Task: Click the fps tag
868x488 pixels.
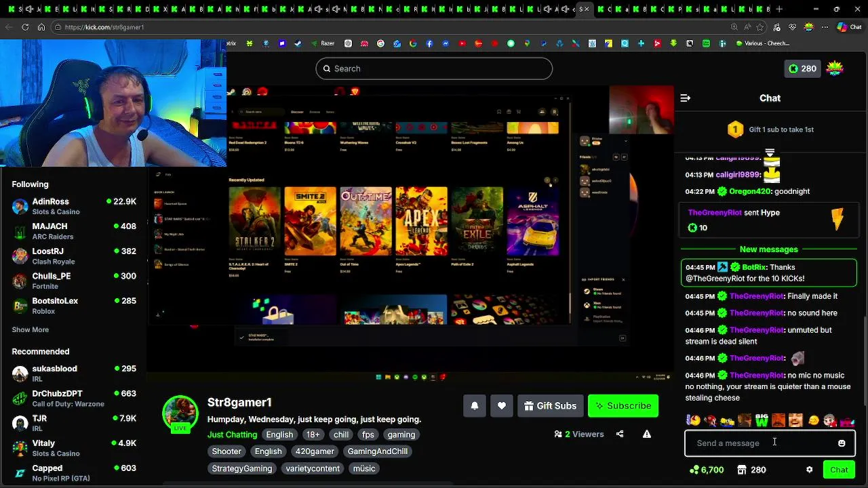Action: point(368,434)
